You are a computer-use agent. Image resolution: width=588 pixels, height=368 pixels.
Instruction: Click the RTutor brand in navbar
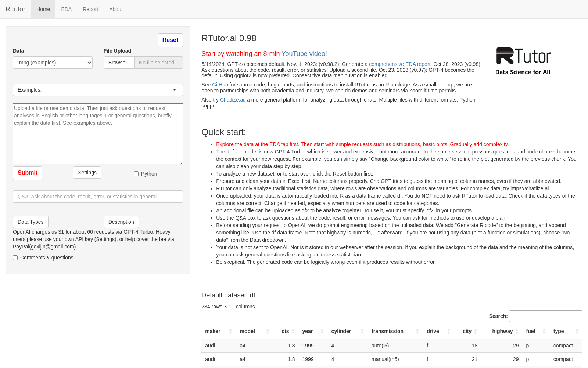coord(15,9)
